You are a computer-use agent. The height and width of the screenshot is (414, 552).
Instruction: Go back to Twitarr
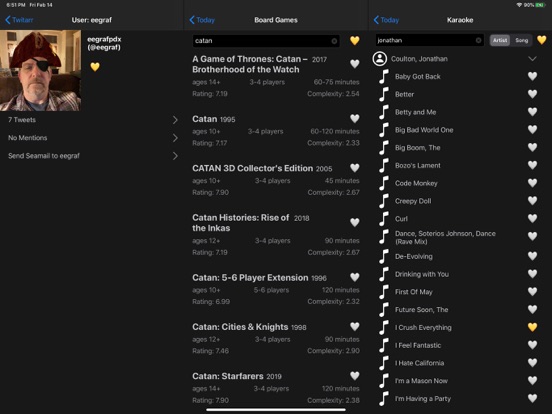click(19, 20)
